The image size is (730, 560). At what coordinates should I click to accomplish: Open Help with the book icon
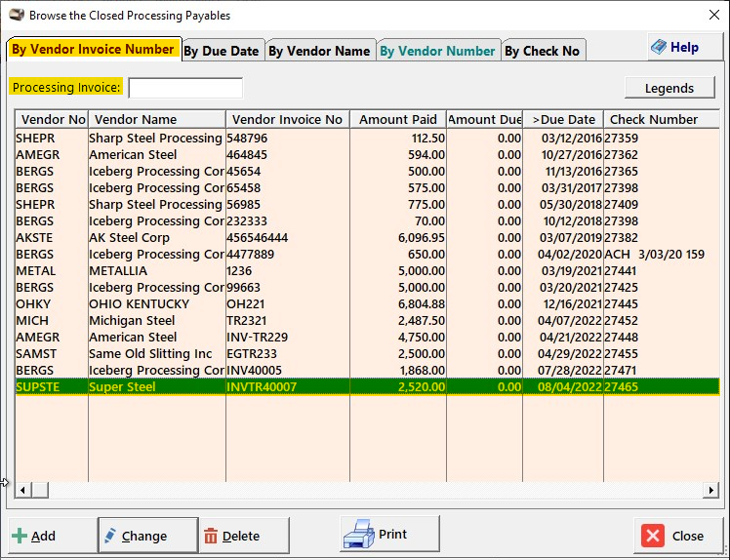[684, 47]
